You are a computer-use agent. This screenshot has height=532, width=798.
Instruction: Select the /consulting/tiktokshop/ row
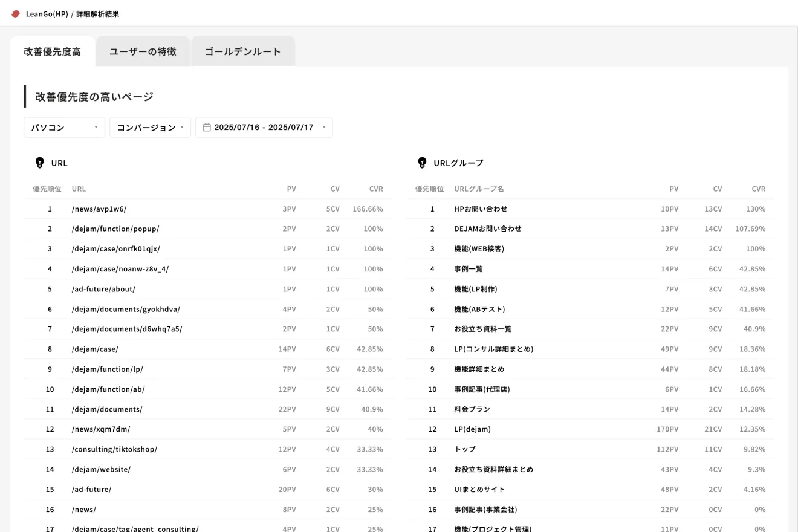click(114, 449)
